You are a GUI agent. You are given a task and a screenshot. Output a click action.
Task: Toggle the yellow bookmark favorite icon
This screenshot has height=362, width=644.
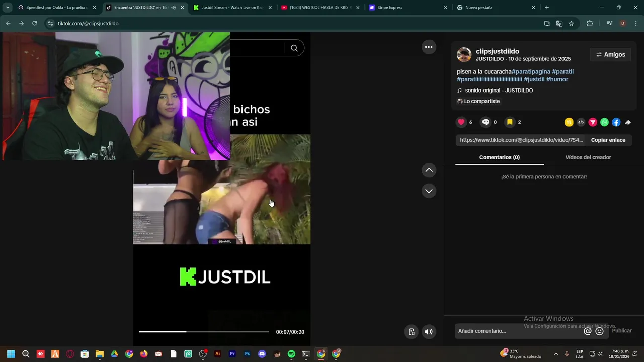coord(510,122)
